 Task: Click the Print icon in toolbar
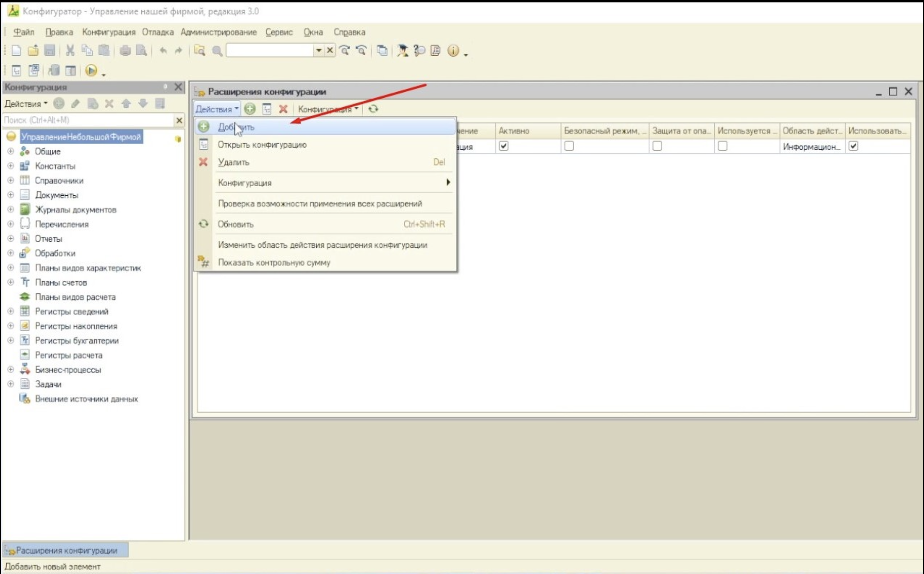125,50
